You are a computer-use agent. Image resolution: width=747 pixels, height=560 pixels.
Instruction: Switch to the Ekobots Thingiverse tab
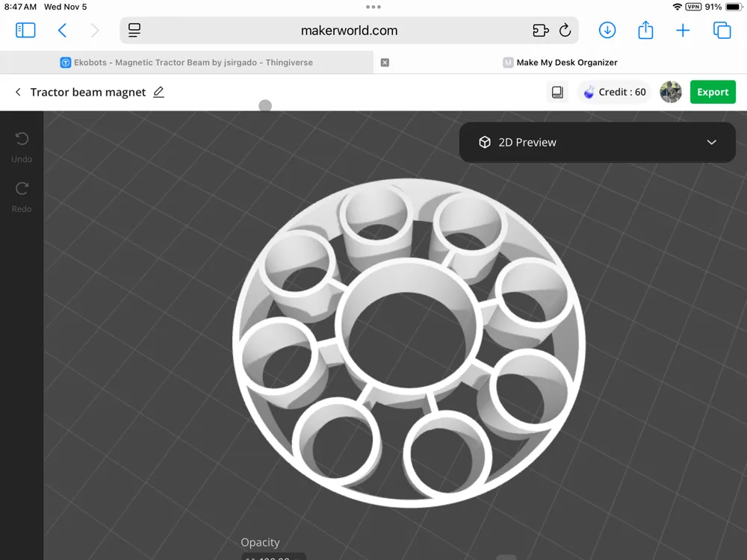click(186, 63)
